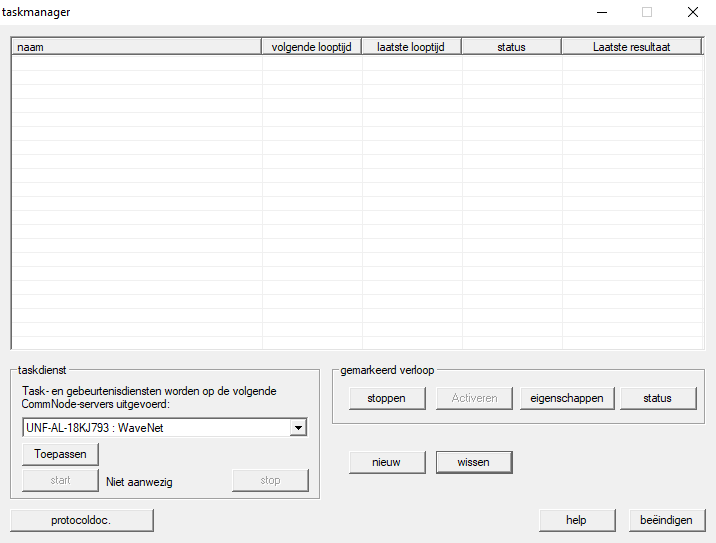The height and width of the screenshot is (543, 716).
Task: Click the volgende looptijd column header
Action: tap(311, 47)
